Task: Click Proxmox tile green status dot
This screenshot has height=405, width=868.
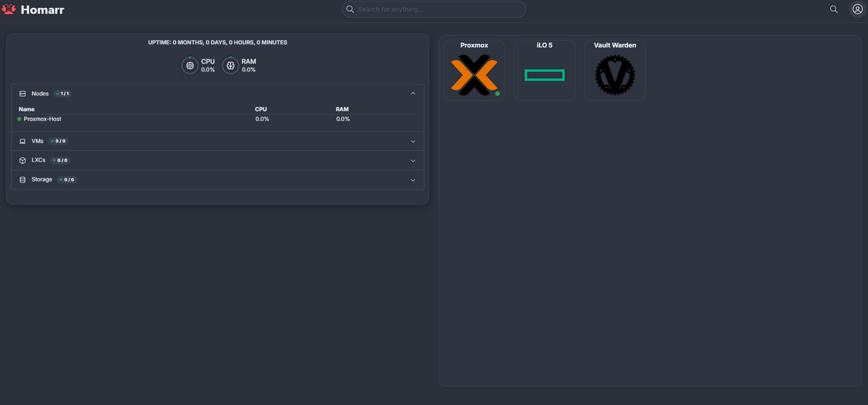Action: (498, 94)
